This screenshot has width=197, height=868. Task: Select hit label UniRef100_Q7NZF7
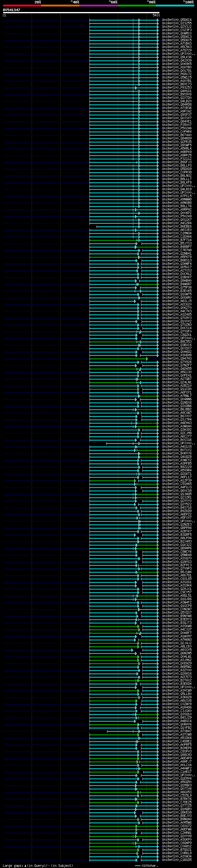177,365
